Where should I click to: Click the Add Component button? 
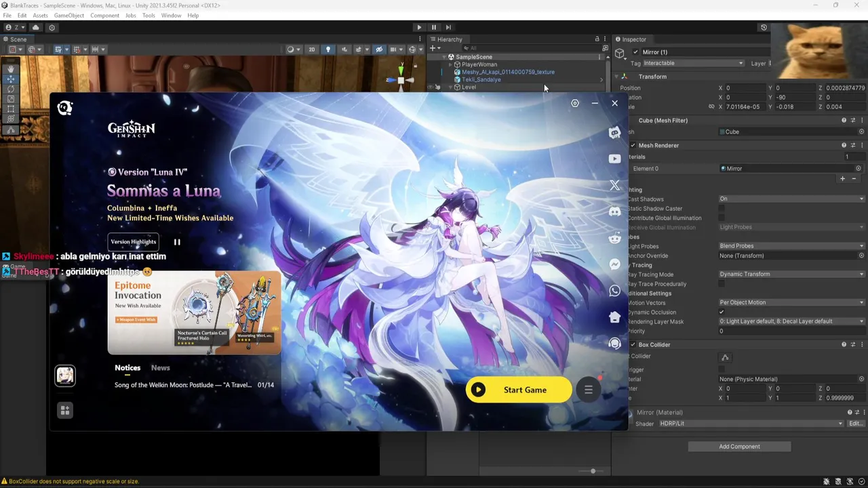pos(739,447)
